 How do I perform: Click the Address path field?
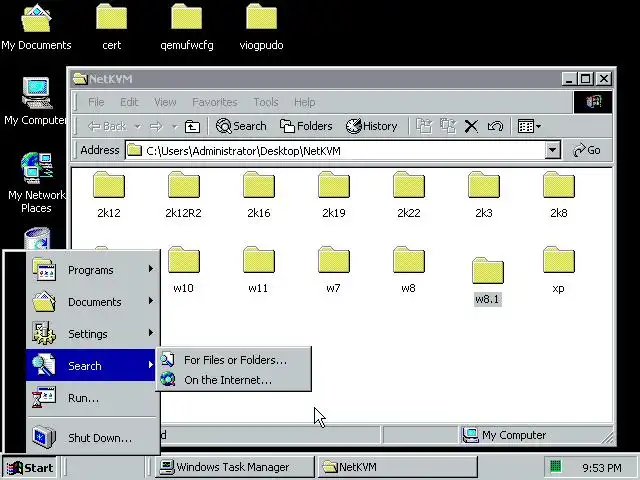point(335,151)
